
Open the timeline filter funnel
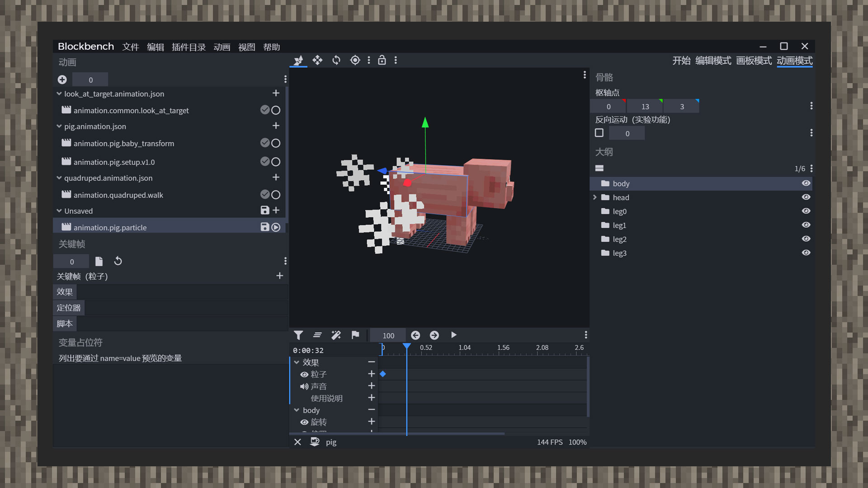(298, 335)
